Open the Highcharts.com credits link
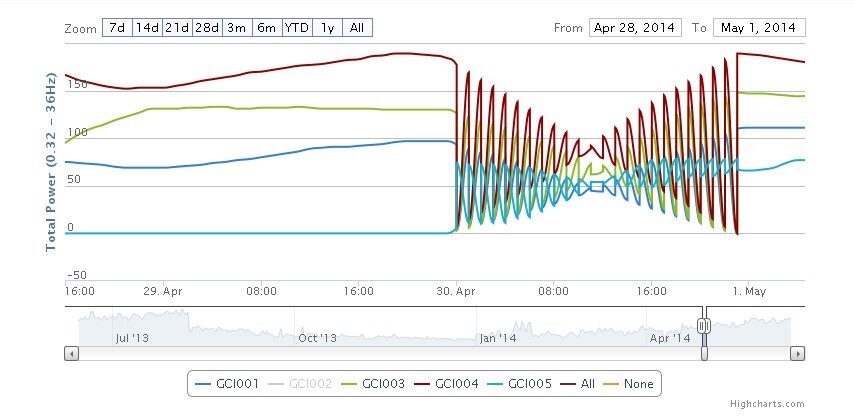This screenshot has width=855, height=420. [766, 405]
